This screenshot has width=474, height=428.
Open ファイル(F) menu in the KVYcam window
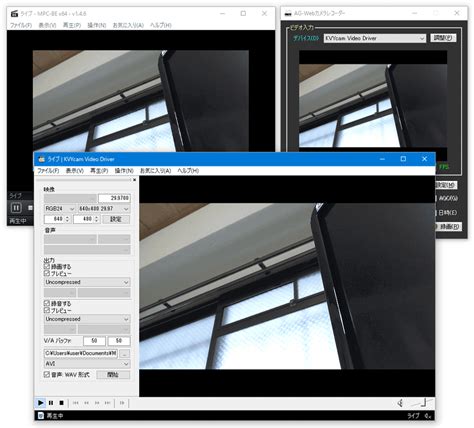pyautogui.click(x=48, y=171)
